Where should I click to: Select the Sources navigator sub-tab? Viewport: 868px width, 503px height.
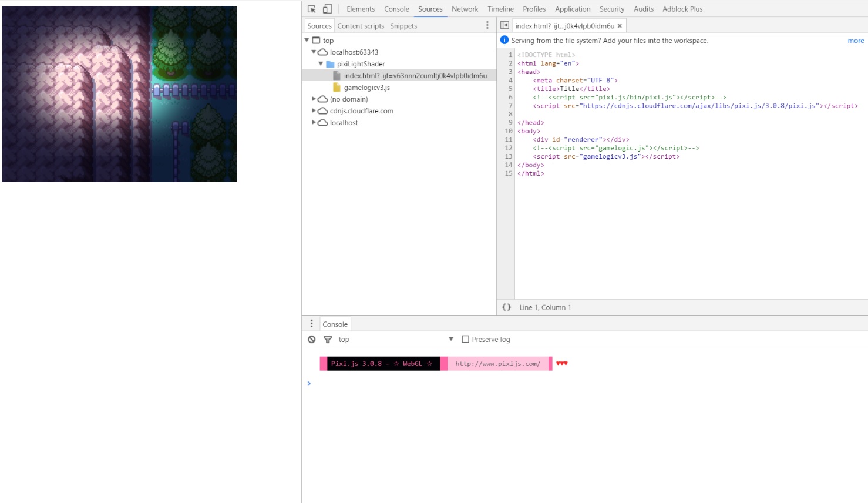tap(319, 26)
